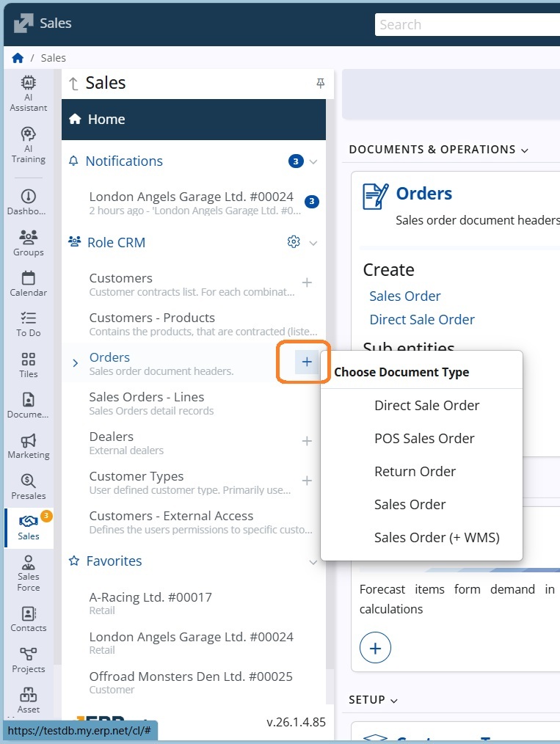Select Home in the Sales panel
This screenshot has height=744, width=560.
click(x=194, y=120)
